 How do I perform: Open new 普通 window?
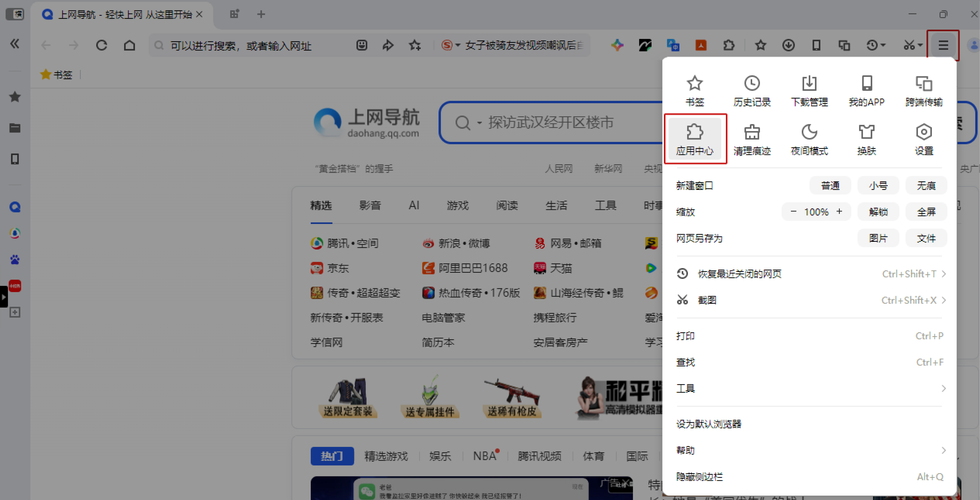pos(830,186)
